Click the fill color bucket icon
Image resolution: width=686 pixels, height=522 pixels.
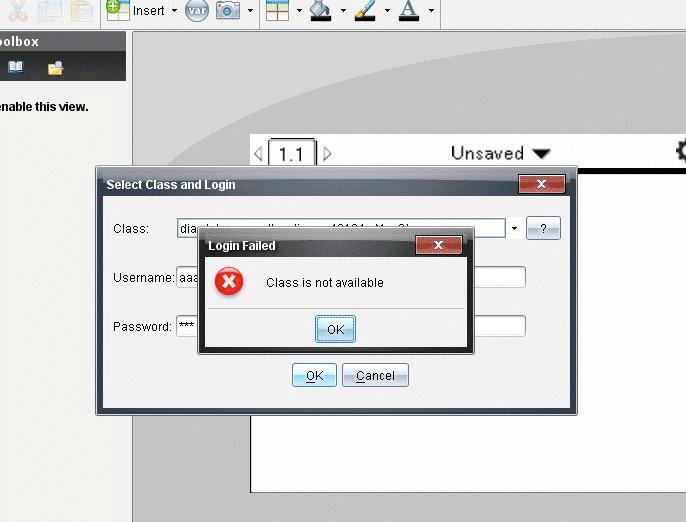coord(321,10)
